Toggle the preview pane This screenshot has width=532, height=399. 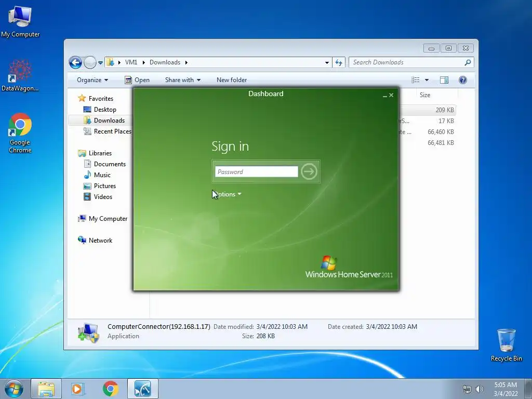(x=444, y=80)
